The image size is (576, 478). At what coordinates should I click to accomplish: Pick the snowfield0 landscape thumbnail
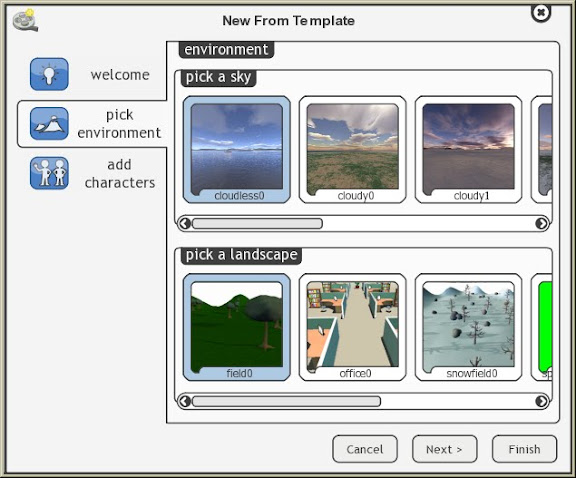click(x=468, y=327)
